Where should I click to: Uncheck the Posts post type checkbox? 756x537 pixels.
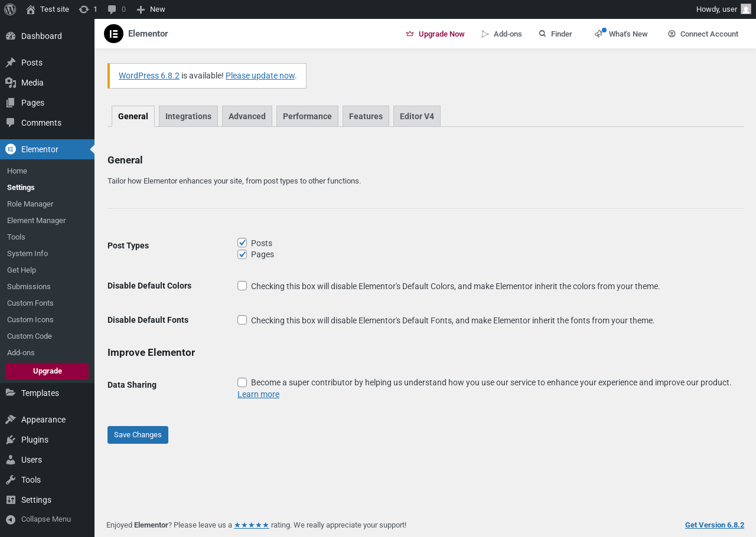[x=242, y=243]
